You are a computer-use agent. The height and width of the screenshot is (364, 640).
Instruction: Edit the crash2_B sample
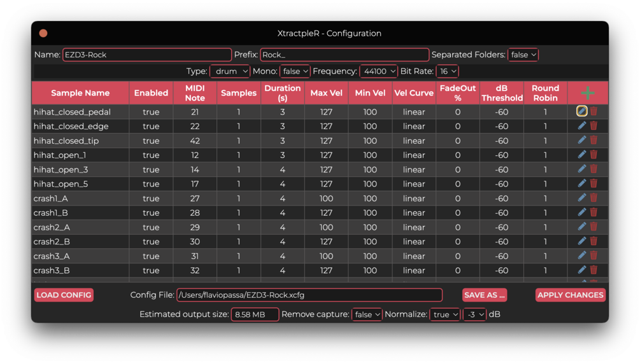[581, 241]
